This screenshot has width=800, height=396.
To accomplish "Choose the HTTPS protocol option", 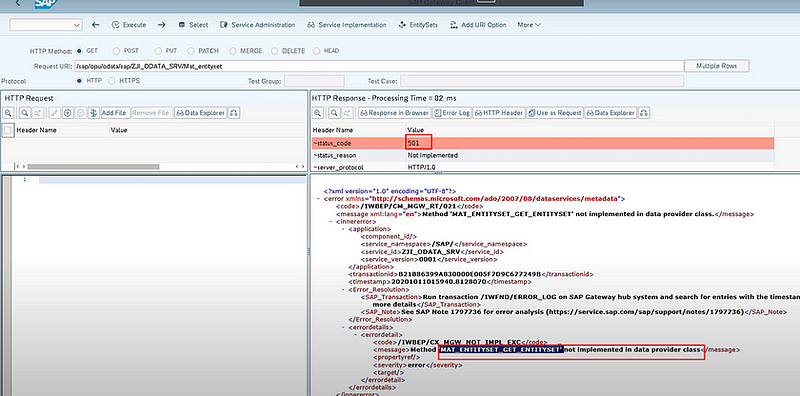I will (x=112, y=81).
